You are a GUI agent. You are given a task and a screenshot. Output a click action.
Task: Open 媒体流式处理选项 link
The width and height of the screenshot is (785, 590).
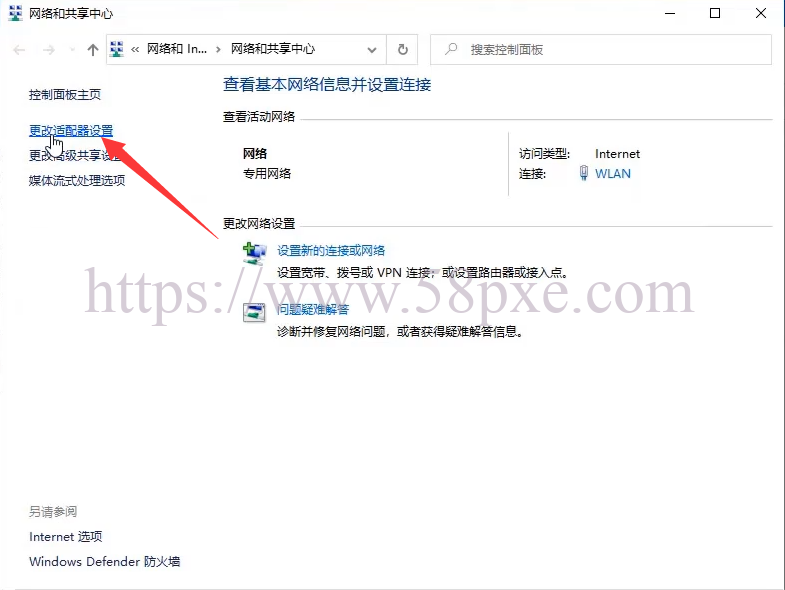click(x=77, y=181)
